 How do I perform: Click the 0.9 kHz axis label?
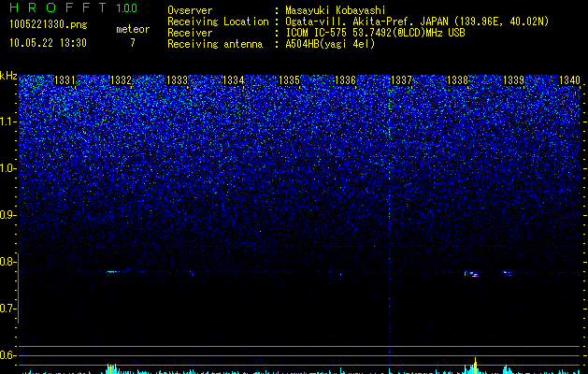[7, 215]
